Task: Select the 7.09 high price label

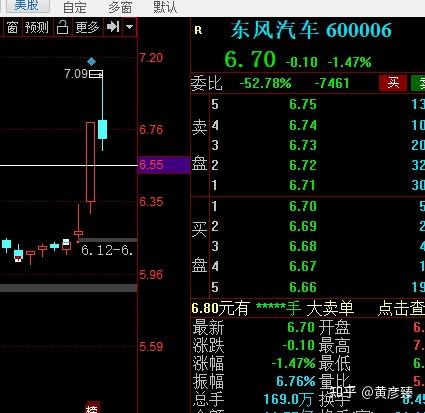Action: click(76, 74)
